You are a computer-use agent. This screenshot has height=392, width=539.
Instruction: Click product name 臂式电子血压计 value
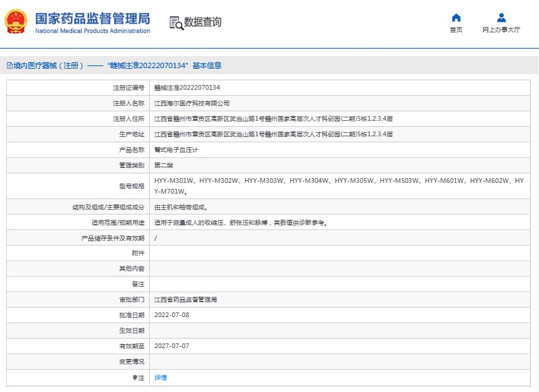coord(176,150)
